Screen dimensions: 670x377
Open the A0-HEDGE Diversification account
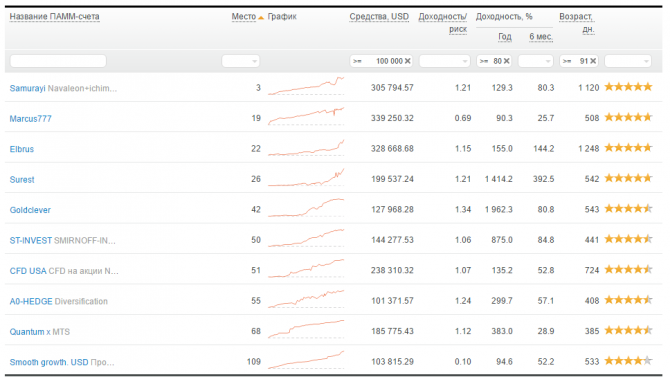pyautogui.click(x=59, y=301)
